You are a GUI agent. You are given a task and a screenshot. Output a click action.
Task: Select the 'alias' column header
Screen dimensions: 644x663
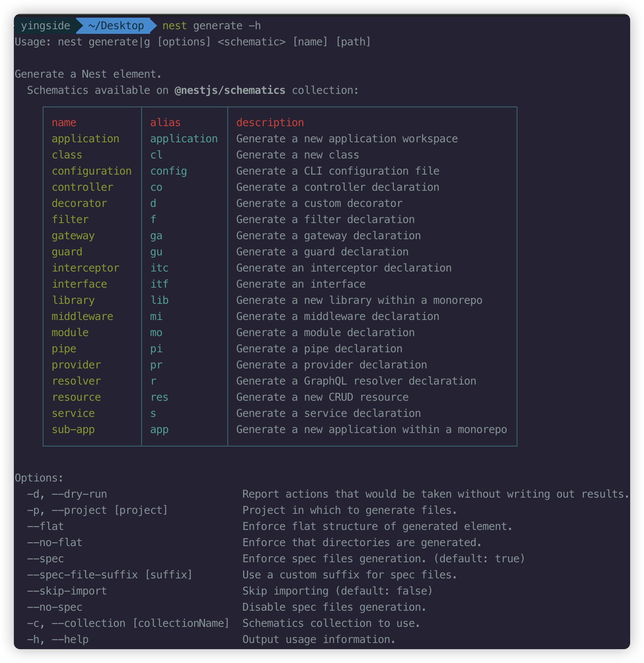coord(165,123)
